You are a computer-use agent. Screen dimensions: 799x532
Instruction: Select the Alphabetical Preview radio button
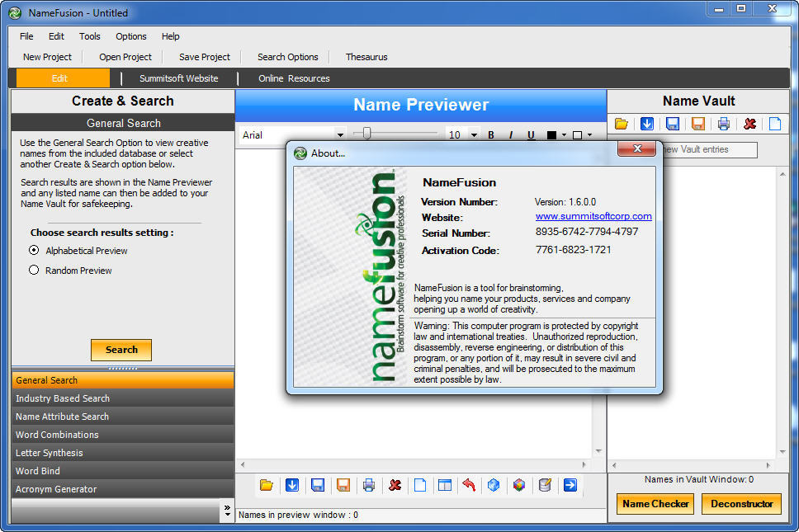[x=34, y=250]
